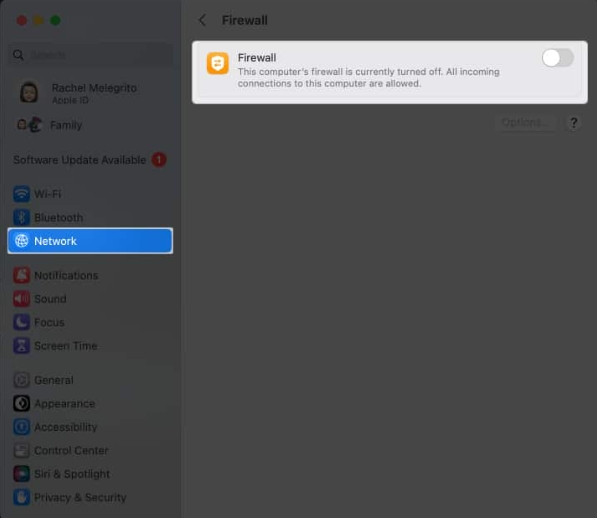Open help with the question mark button
Screen dimensions: 597x518
(x=573, y=123)
